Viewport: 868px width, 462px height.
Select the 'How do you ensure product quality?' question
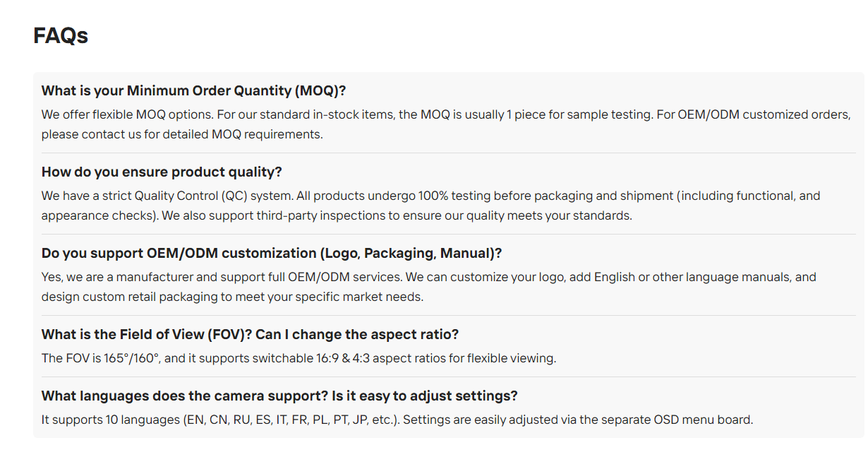point(162,172)
